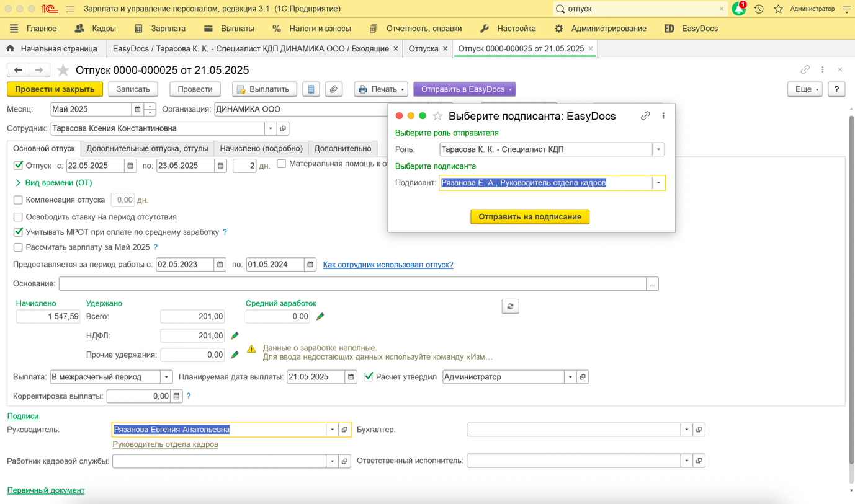The width and height of the screenshot is (855, 504).
Task: Check Освободить ставку на период отсутствия
Action: pyautogui.click(x=18, y=217)
